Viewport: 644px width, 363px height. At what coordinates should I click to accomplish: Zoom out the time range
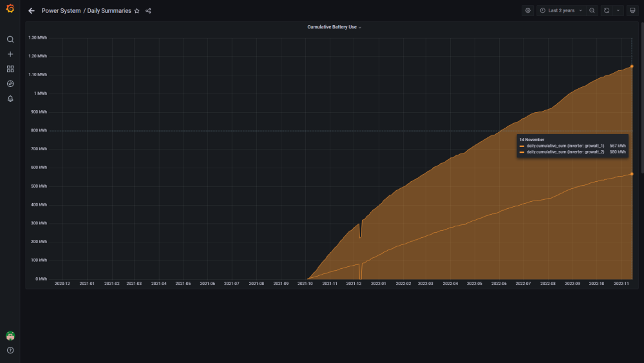(x=592, y=11)
